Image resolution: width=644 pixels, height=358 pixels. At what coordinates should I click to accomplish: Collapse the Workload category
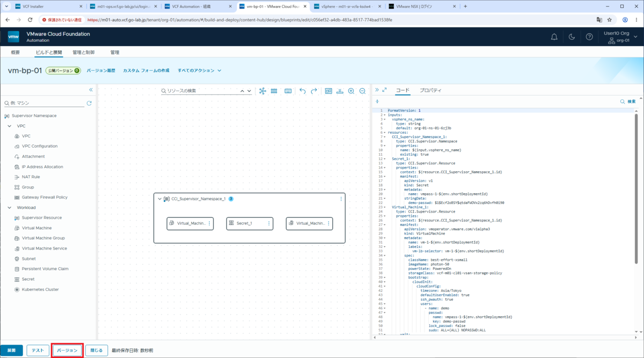coord(9,208)
